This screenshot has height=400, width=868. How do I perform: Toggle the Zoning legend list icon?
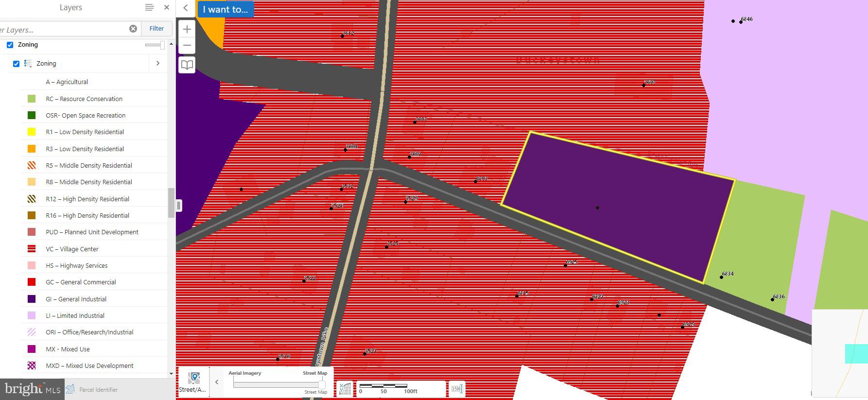(28, 64)
